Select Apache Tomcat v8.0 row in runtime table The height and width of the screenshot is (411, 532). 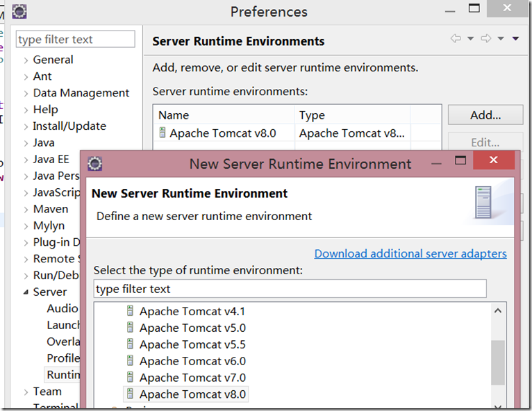(x=297, y=133)
